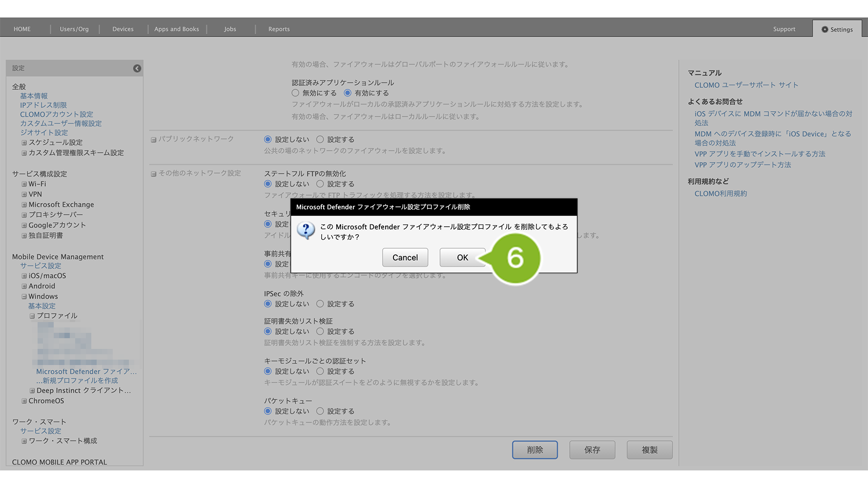Select 設定する for パブリックネットワーク
Image resolution: width=868 pixels, height=488 pixels.
pyautogui.click(x=320, y=140)
